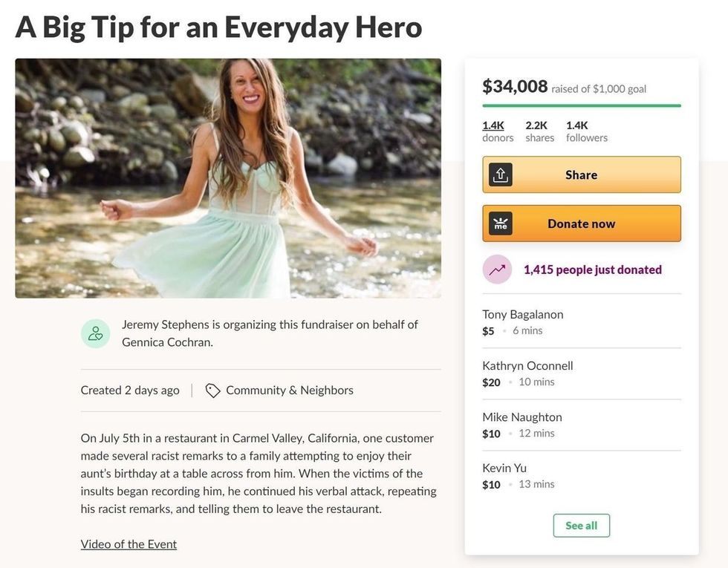The height and width of the screenshot is (568, 728).
Task: Click the share arrow icon
Action: pos(501,174)
